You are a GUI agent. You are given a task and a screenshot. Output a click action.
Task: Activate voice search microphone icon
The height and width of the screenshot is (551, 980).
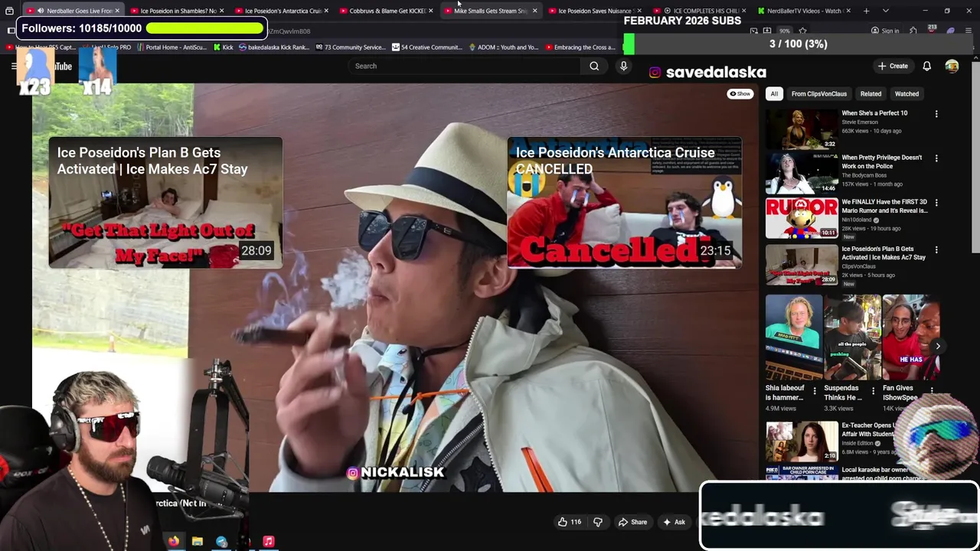623,66
